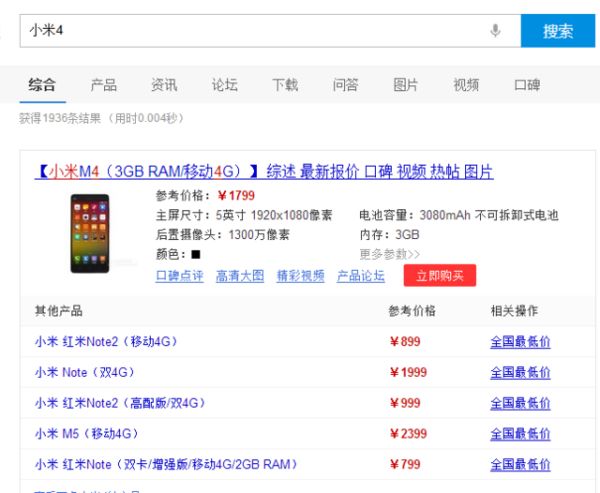Click the 后置摄像头 1300万像素 specification text
The image size is (600, 493).
click(x=222, y=234)
